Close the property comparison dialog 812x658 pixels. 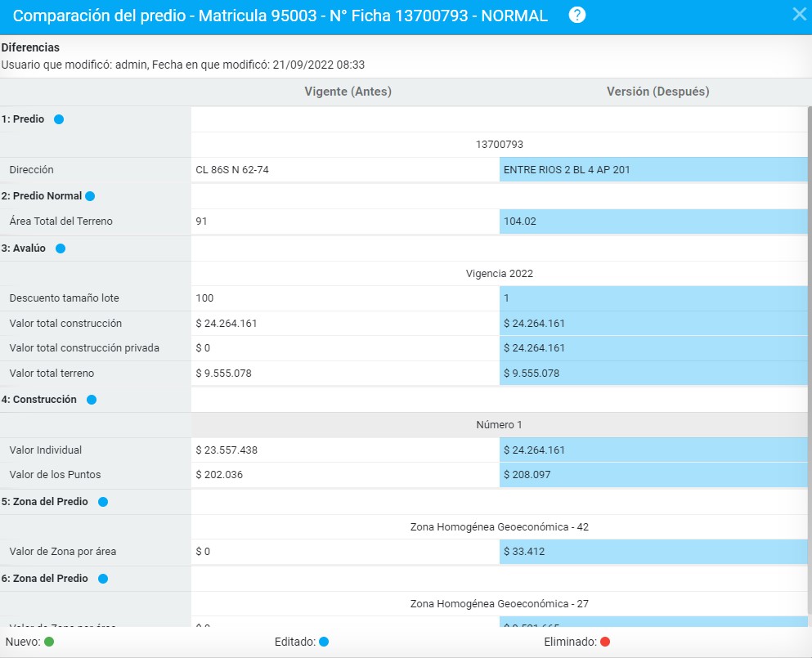coord(800,14)
